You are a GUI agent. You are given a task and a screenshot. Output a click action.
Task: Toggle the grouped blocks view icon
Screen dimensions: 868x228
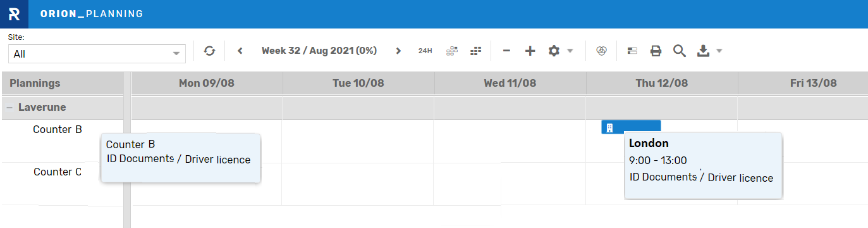(452, 51)
